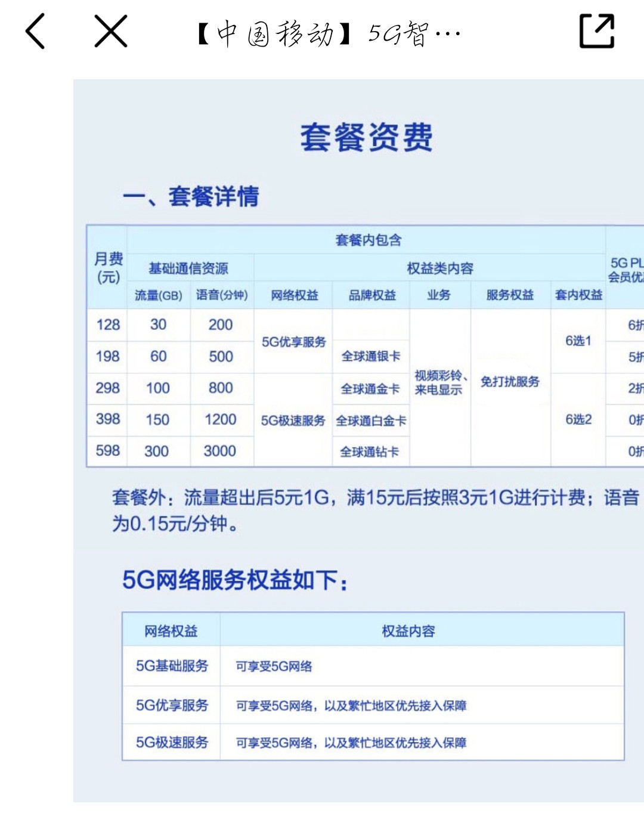The image size is (644, 819).
Task: Tap the 套餐内包含 header cell
Action: coord(368,240)
